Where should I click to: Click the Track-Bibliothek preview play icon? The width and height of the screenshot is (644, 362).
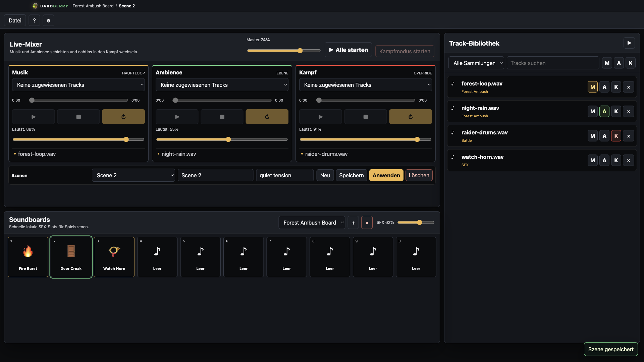tap(629, 43)
